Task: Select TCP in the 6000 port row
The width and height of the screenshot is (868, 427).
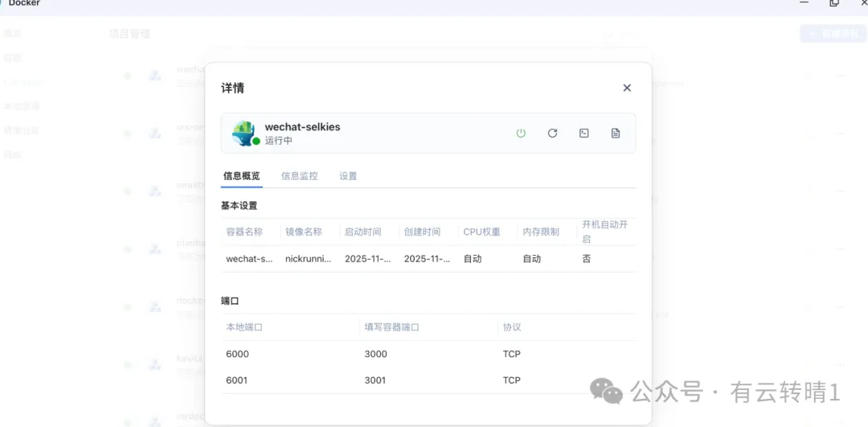Action: [x=511, y=354]
